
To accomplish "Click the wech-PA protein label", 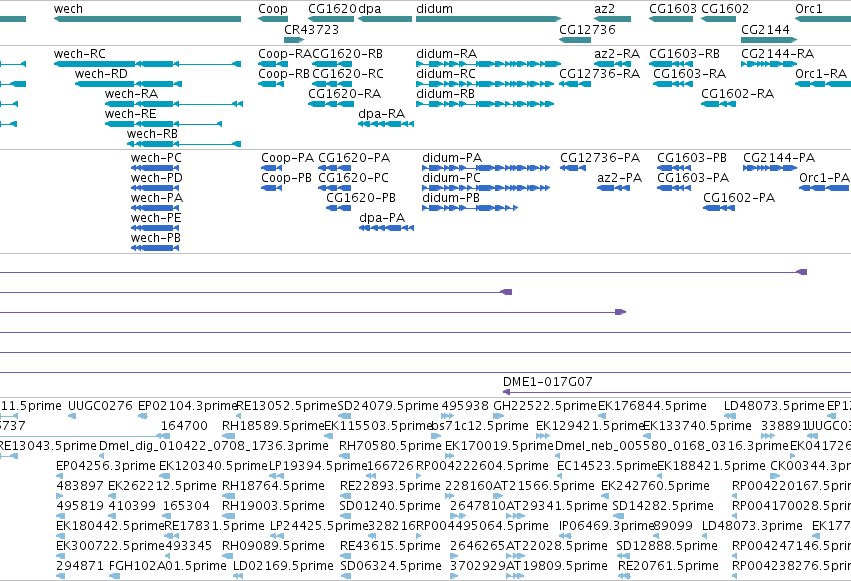I will tap(156, 198).
